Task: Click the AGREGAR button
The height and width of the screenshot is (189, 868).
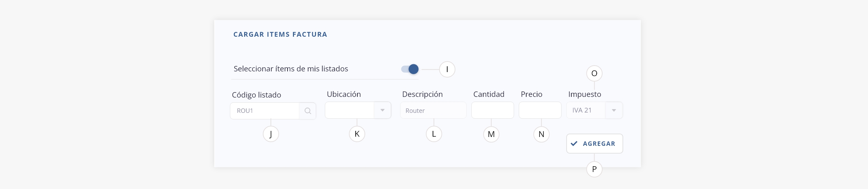Action: tap(594, 143)
